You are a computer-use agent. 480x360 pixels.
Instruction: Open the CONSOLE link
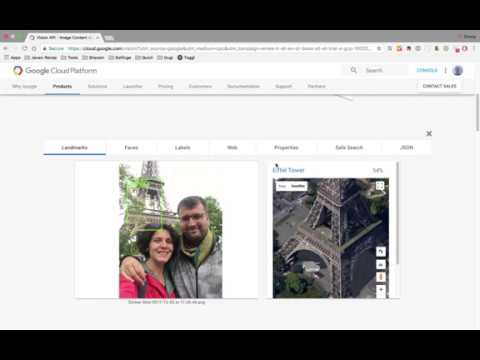(427, 70)
